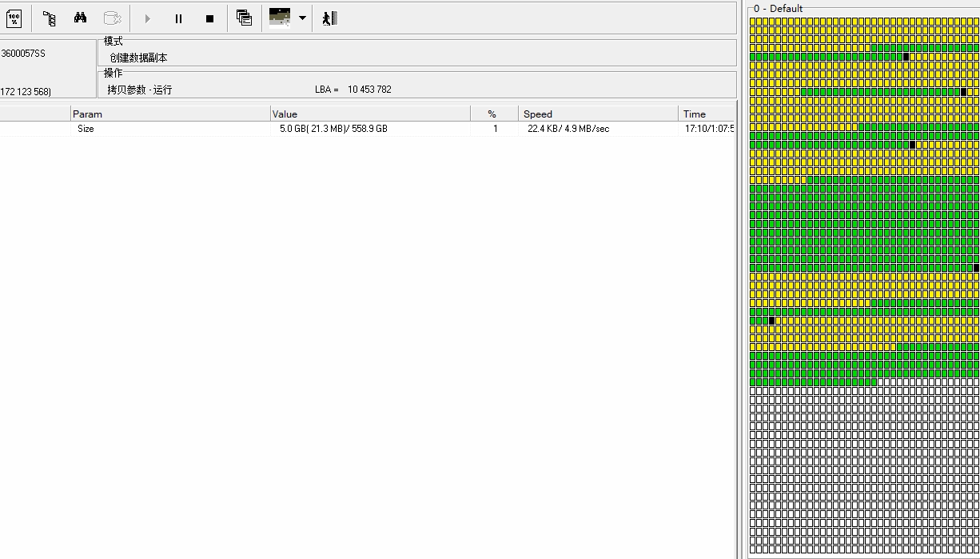Viewport: 980px width, 559px height.
Task: Click the greyed-out disk remove icon
Action: pyautogui.click(x=112, y=18)
